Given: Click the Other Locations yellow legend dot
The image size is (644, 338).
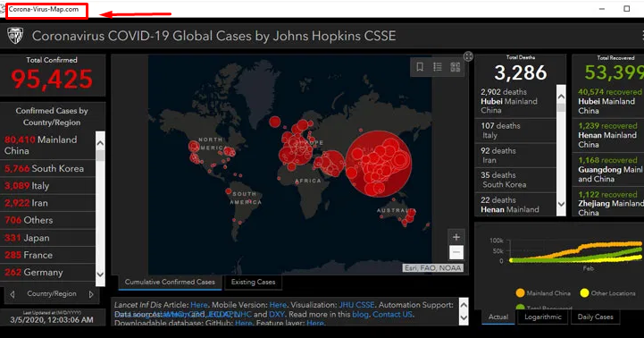Looking at the screenshot, I should [584, 293].
